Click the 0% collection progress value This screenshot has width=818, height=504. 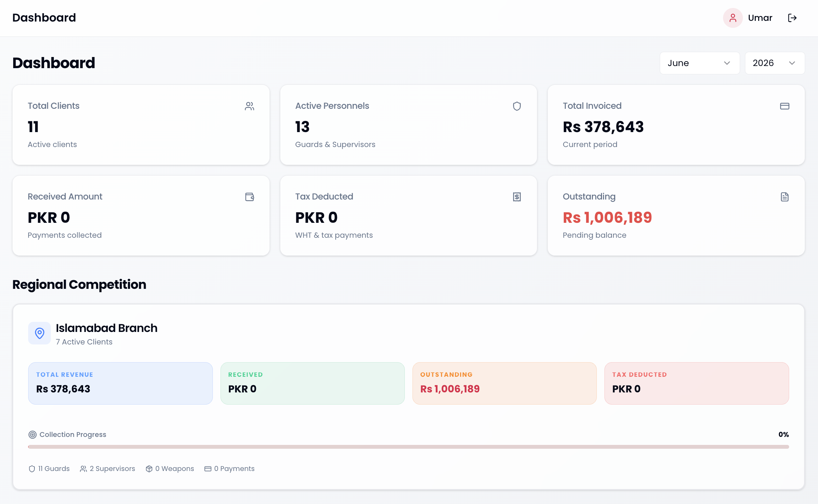(784, 434)
